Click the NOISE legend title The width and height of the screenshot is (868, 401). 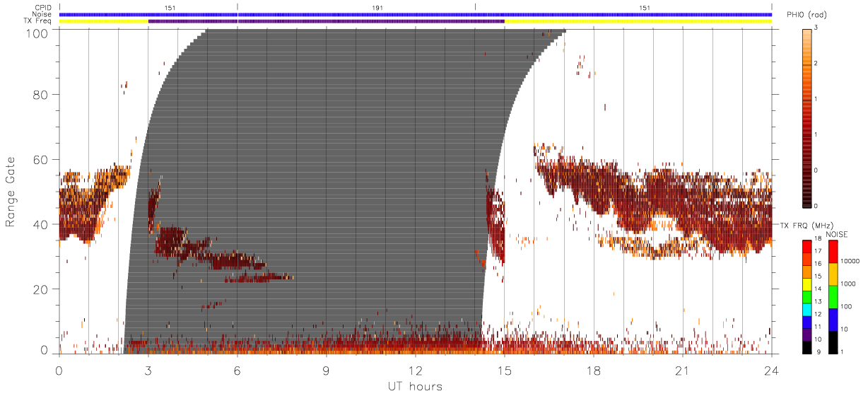coord(838,233)
